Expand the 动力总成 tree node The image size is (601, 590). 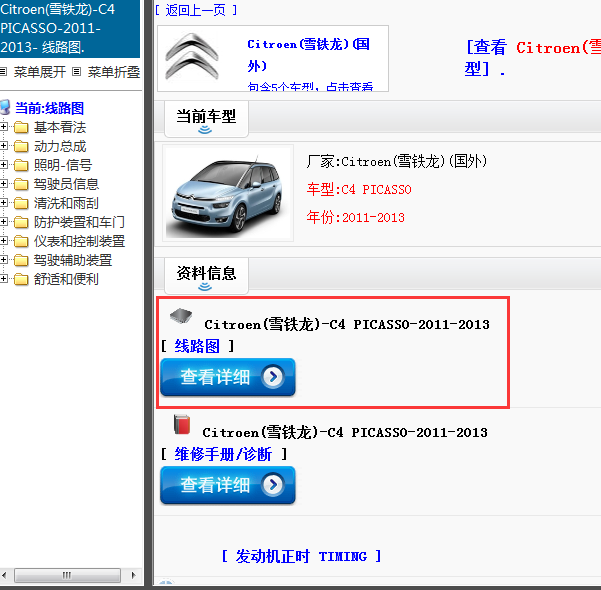click(3, 146)
